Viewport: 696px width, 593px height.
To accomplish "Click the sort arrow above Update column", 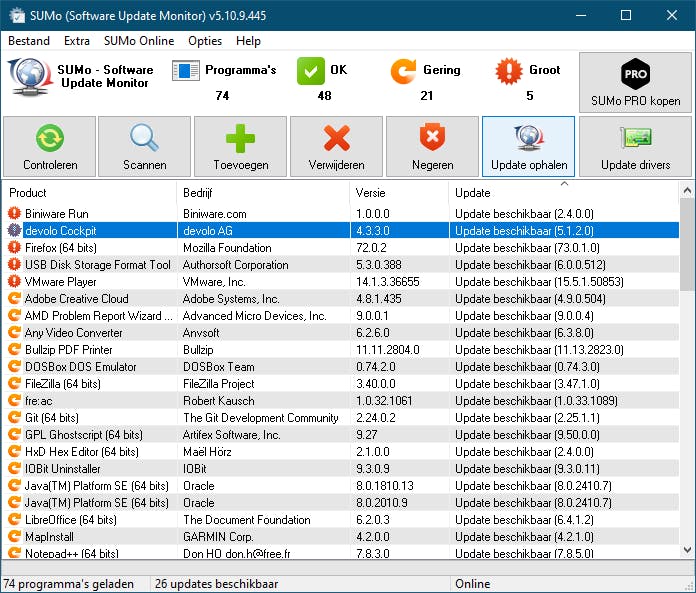I will click(x=564, y=183).
